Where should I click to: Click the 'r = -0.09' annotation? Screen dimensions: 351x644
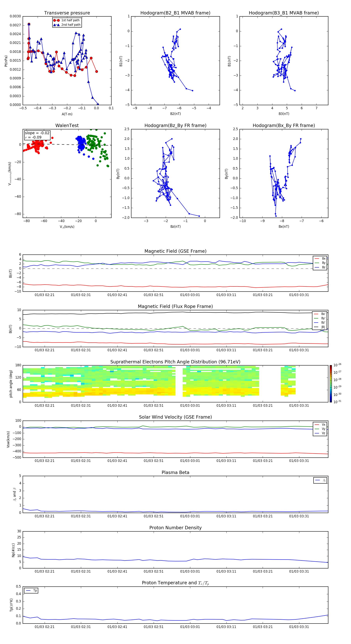coord(33,137)
